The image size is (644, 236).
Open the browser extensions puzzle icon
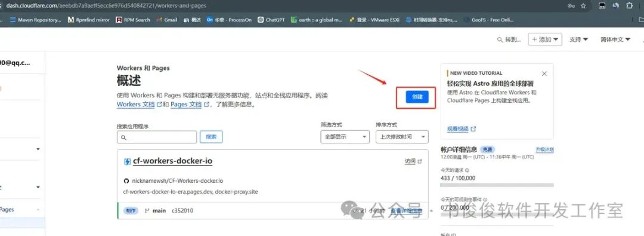tap(629, 6)
